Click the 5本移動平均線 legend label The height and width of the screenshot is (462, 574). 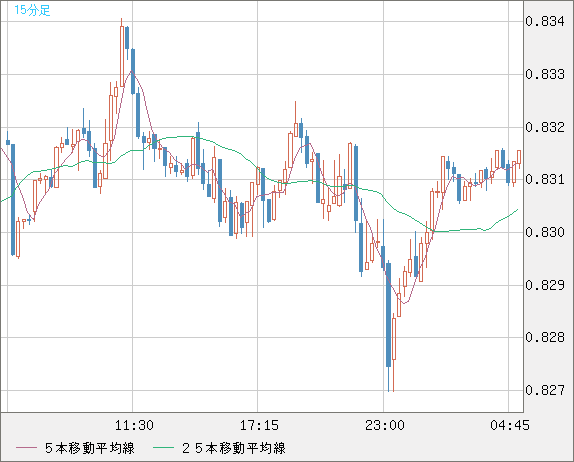pos(90,448)
